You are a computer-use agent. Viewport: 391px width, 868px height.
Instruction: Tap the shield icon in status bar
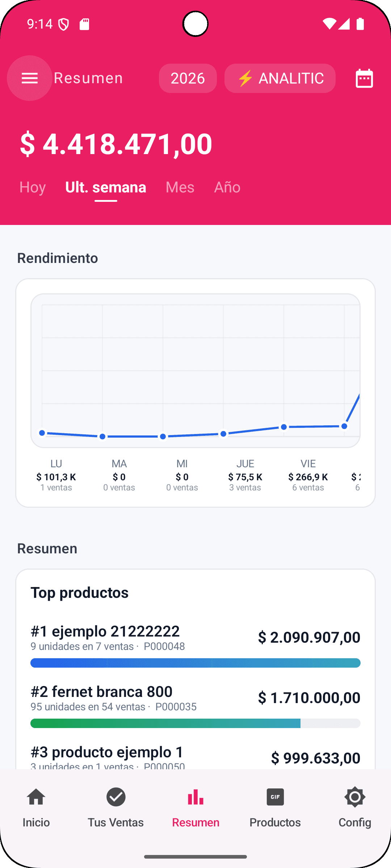point(64,24)
